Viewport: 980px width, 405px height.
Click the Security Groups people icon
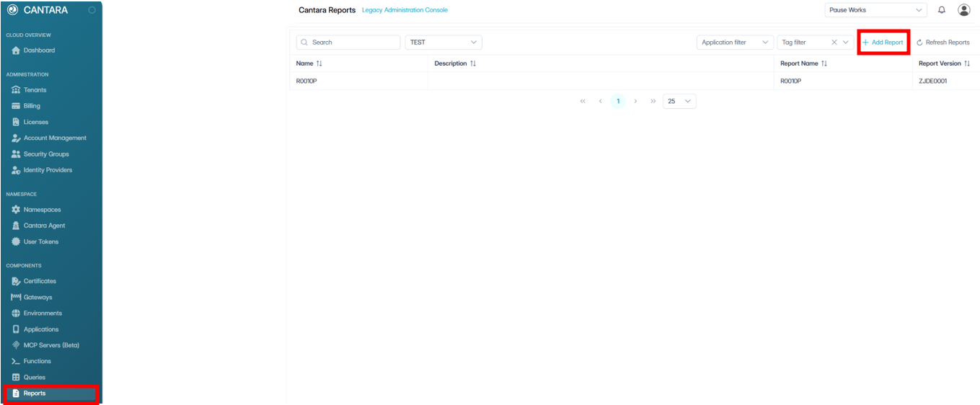pos(16,154)
